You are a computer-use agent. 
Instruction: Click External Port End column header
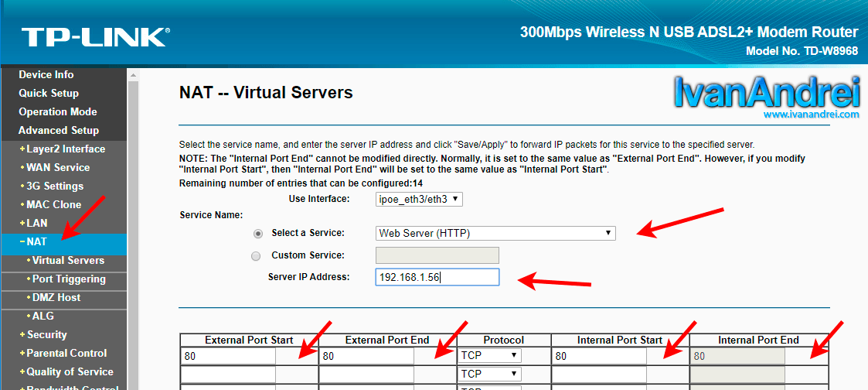coord(387,340)
